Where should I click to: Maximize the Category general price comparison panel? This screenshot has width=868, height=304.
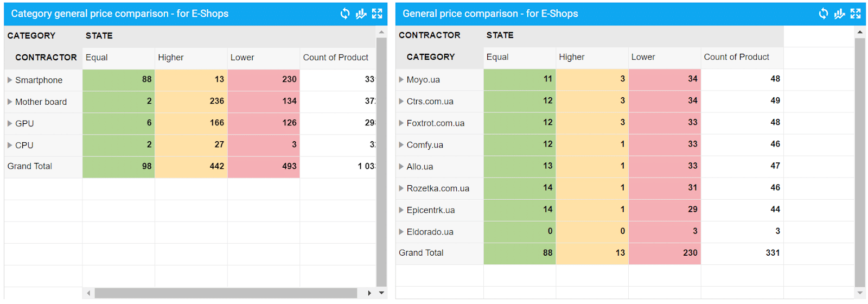point(377,14)
